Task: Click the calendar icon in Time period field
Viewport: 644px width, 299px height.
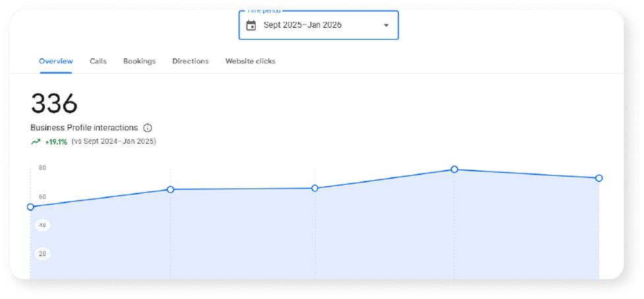Action: click(250, 26)
